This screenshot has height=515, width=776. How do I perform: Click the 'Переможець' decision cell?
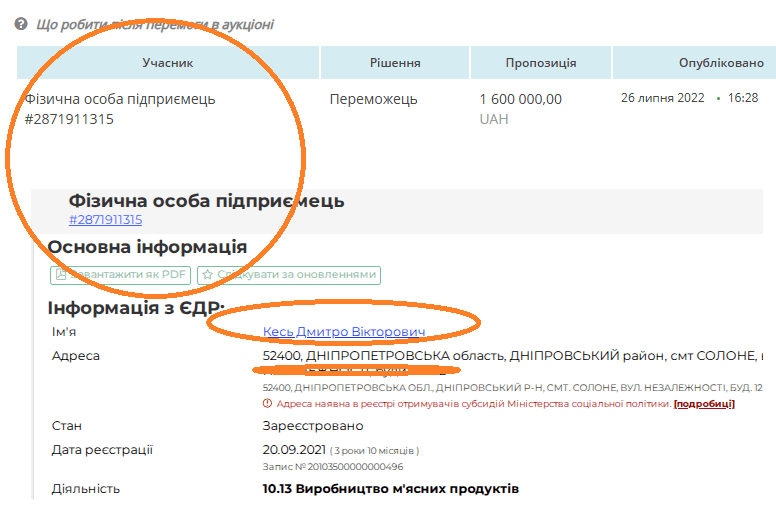[374, 99]
